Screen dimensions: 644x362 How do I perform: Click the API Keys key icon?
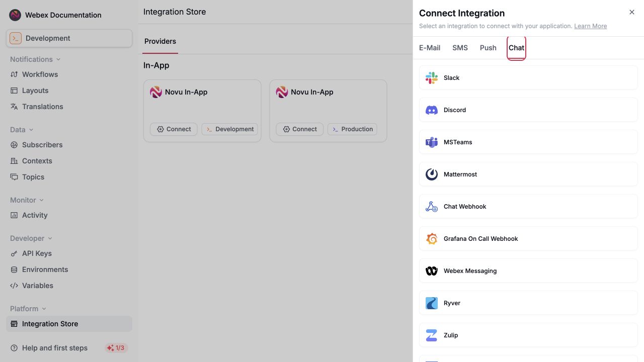[x=14, y=253]
